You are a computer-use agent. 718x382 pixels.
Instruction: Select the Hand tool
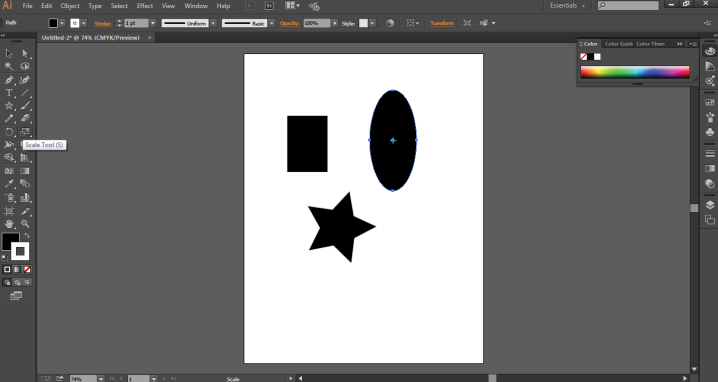[9, 224]
